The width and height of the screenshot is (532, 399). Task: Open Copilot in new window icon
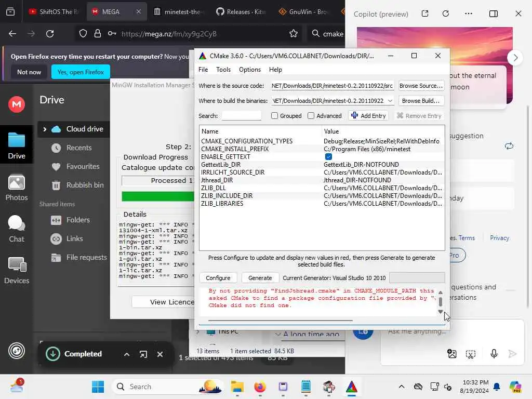pyautogui.click(x=425, y=14)
